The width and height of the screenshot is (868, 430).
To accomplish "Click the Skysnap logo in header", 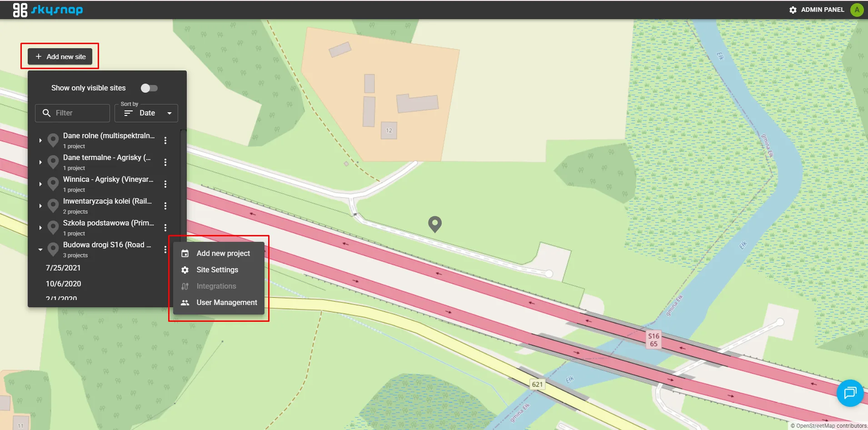I will [x=48, y=10].
